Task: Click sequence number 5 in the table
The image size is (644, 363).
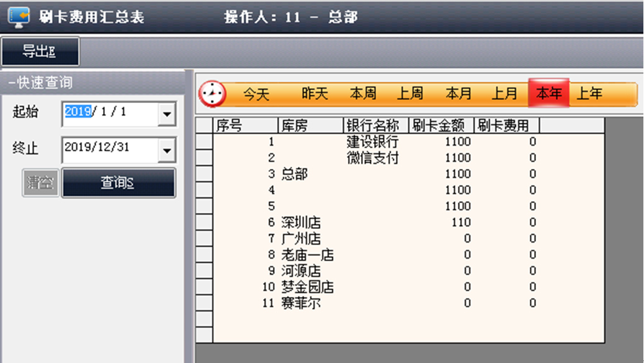Action: tap(272, 206)
